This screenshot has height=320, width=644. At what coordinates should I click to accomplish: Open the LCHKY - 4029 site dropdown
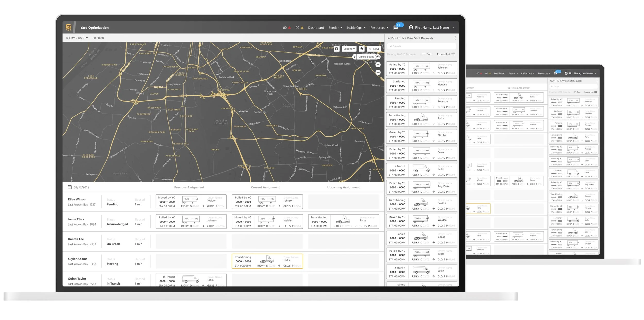(x=77, y=38)
